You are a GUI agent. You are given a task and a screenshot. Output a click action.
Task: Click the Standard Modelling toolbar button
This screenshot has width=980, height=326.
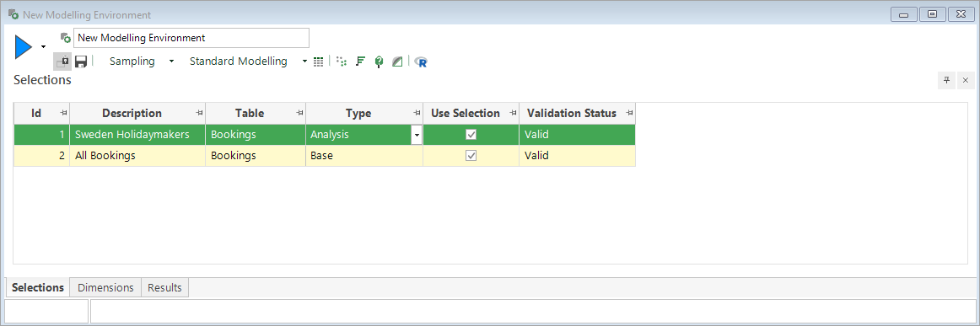point(238,61)
